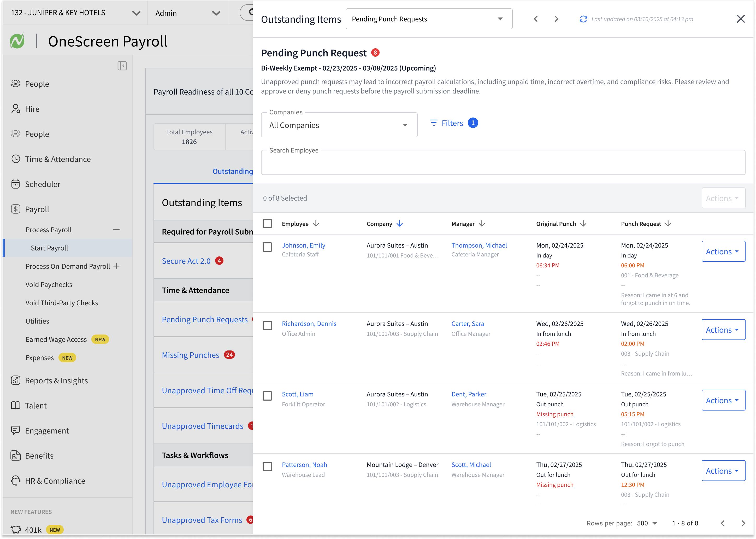Image resolution: width=756 pixels, height=539 pixels.
Task: Open Actions dropdown for Richardson, Dennis row
Action: click(723, 330)
